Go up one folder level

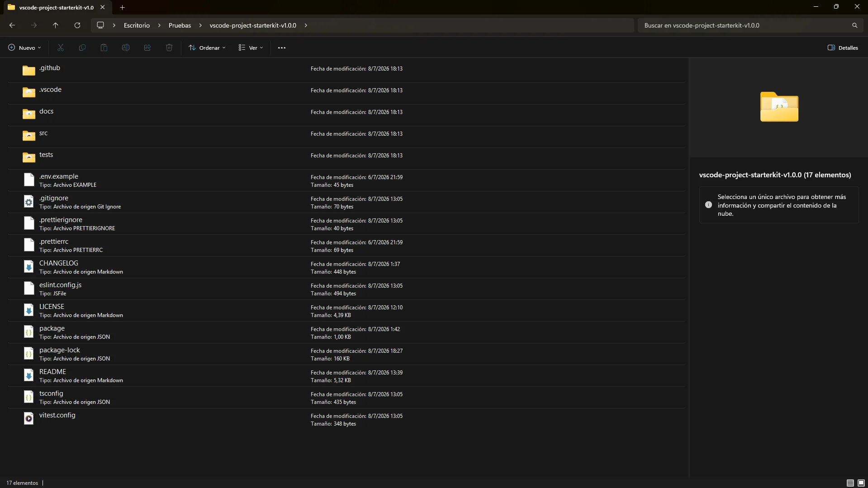(56, 25)
